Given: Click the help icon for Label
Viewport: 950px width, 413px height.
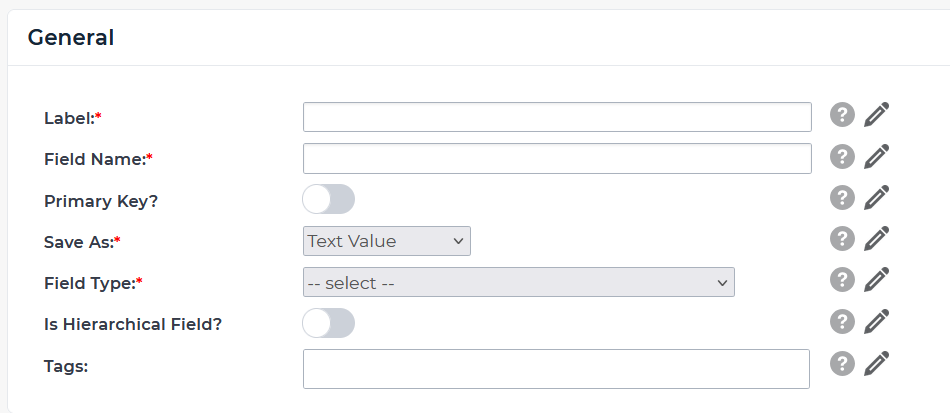Looking at the screenshot, I should (x=842, y=115).
